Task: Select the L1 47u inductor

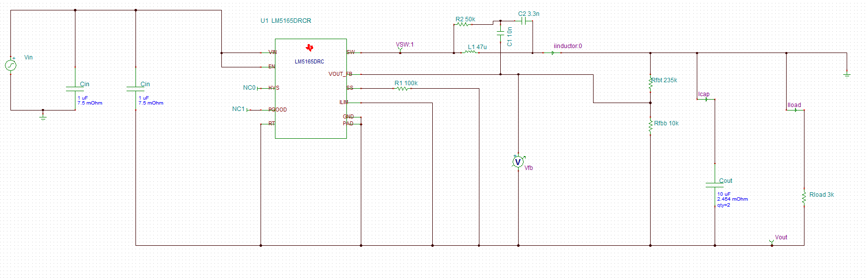Action: pos(470,51)
